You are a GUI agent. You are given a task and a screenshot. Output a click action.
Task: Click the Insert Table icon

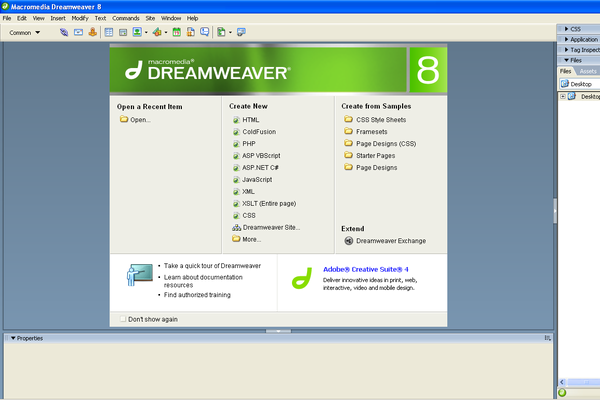109,32
